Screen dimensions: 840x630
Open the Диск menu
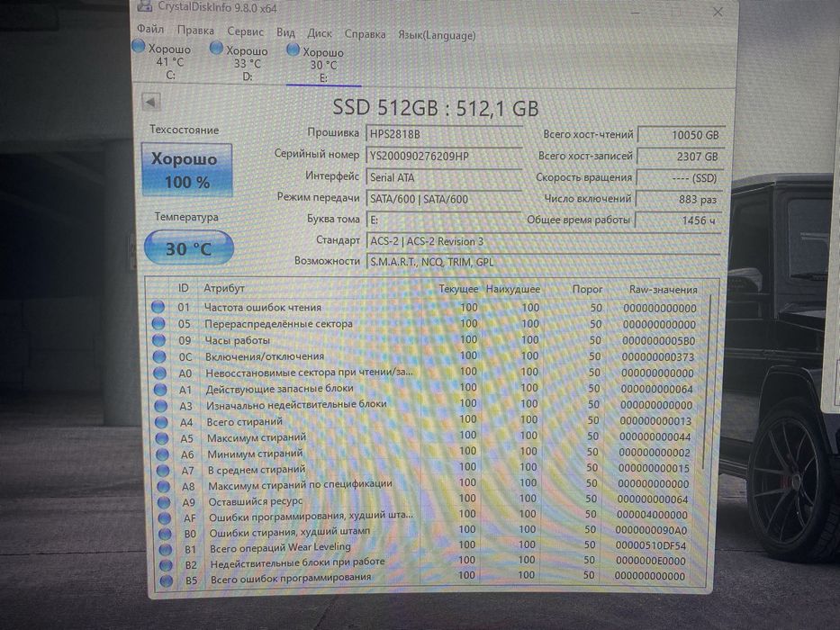[x=320, y=33]
